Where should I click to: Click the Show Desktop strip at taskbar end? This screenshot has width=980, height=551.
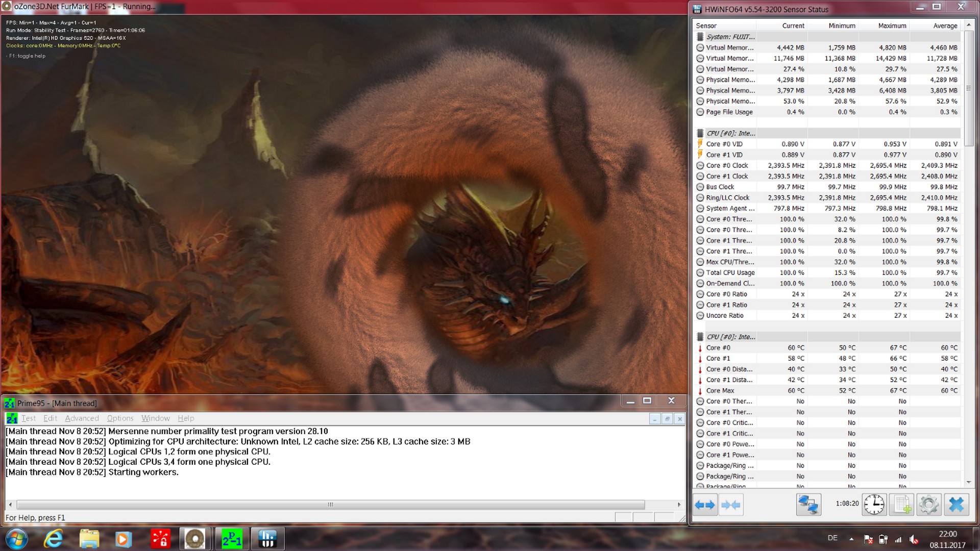tap(976, 539)
